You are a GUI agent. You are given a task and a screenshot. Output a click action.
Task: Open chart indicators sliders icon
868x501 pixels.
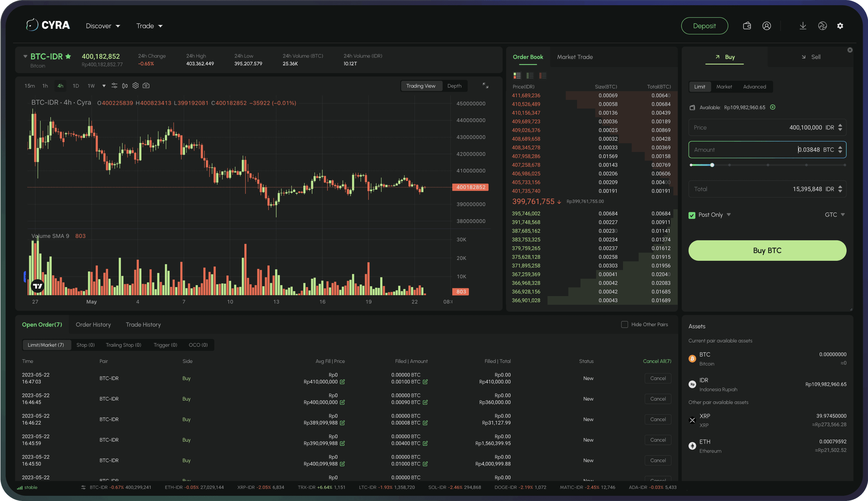(114, 86)
